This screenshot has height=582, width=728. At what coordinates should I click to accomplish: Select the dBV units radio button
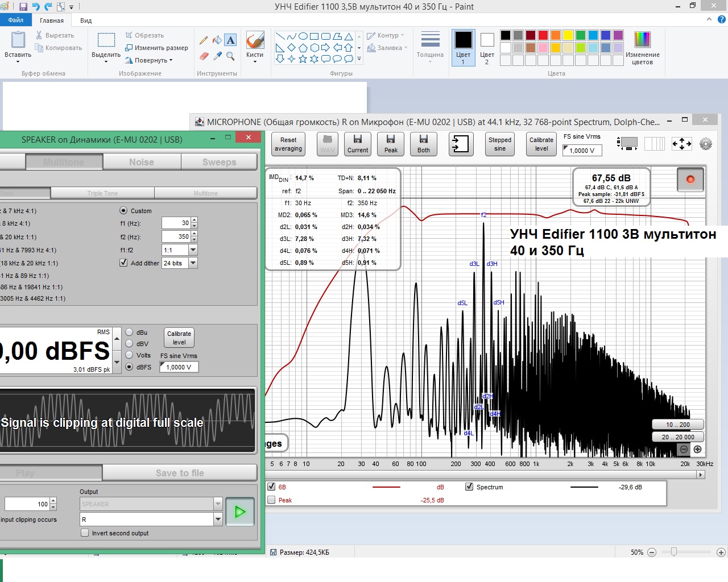point(129,344)
